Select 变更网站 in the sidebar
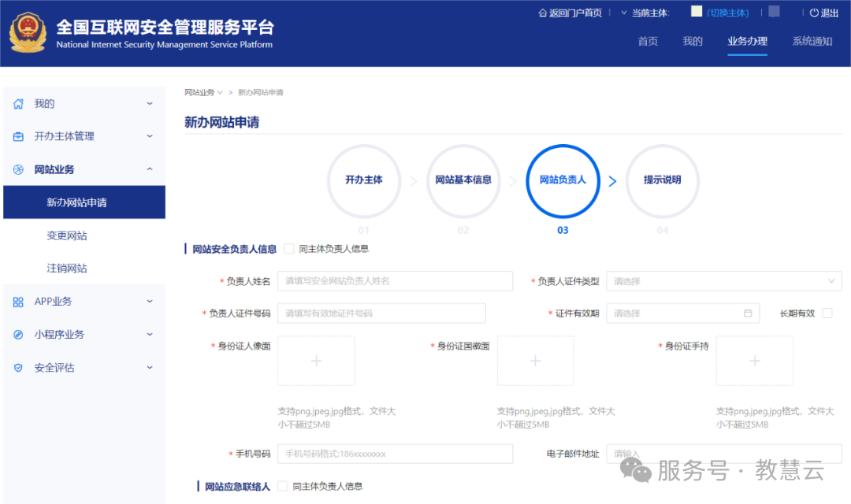Screen dimensions: 851x504 coord(67,235)
